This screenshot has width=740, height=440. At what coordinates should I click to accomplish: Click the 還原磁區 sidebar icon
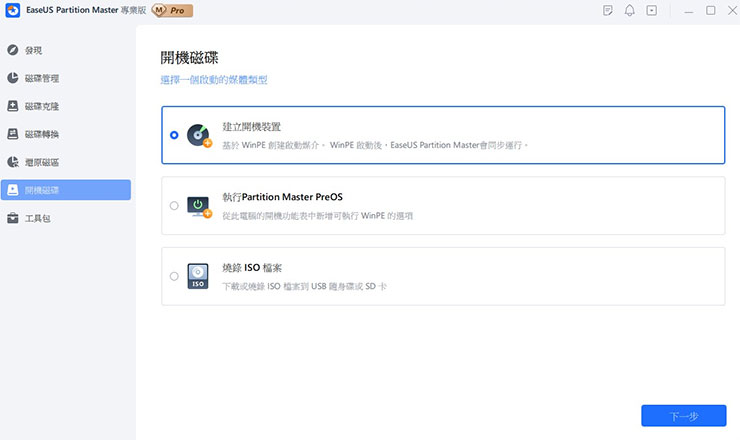pyautogui.click(x=13, y=162)
